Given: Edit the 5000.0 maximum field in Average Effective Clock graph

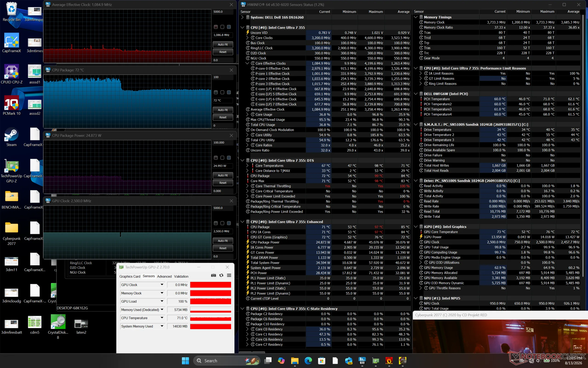Looking at the screenshot, I should coord(223,12).
